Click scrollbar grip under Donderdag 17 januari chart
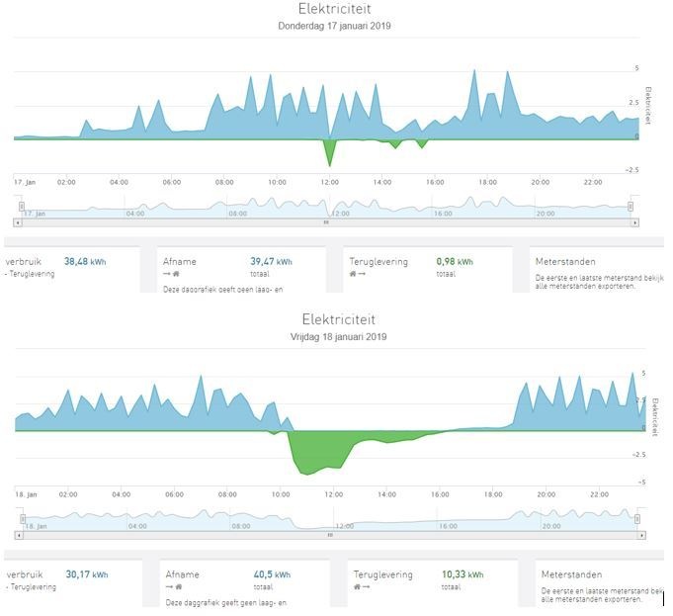 click(326, 222)
